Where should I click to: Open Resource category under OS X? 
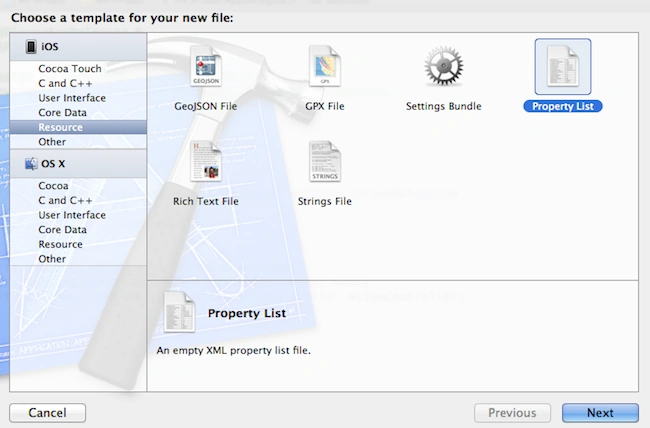78,244
